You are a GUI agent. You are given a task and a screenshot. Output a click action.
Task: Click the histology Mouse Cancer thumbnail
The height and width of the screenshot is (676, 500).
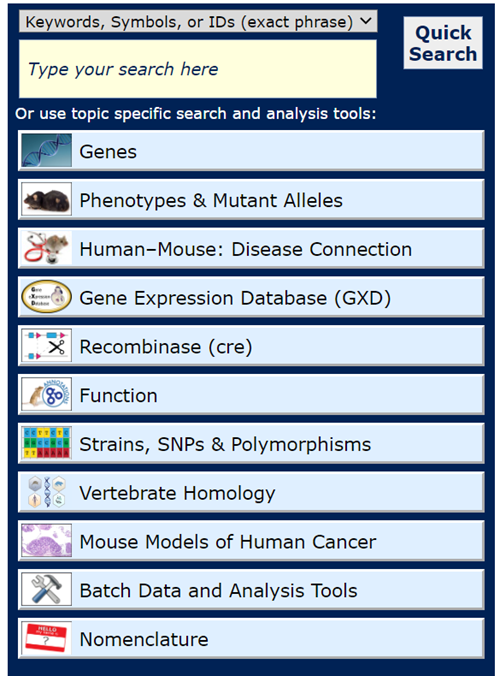(x=47, y=540)
